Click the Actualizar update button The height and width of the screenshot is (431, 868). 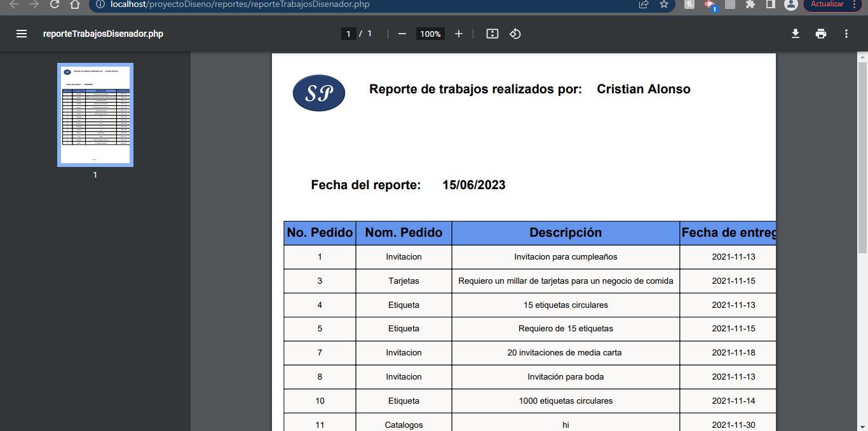827,4
